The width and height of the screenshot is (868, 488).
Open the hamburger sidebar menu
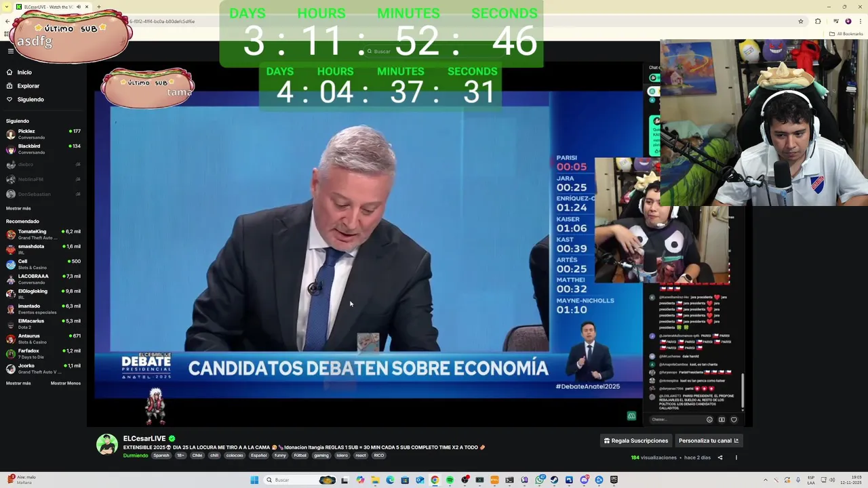click(x=10, y=51)
